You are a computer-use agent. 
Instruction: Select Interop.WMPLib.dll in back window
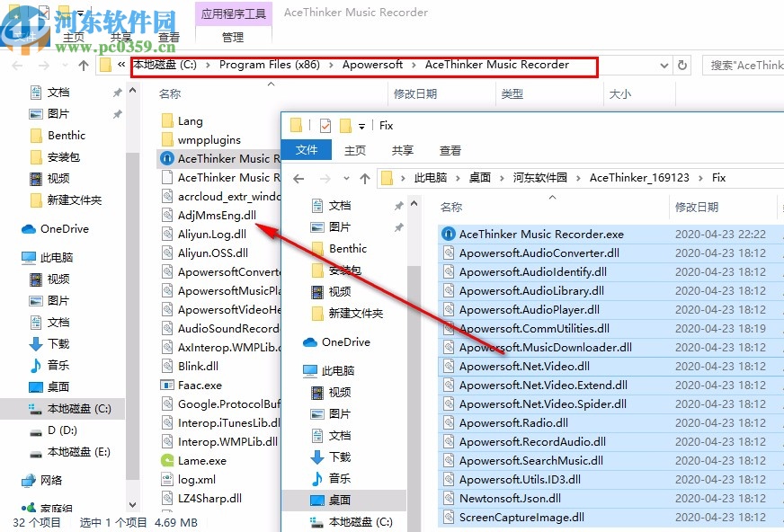point(227,442)
